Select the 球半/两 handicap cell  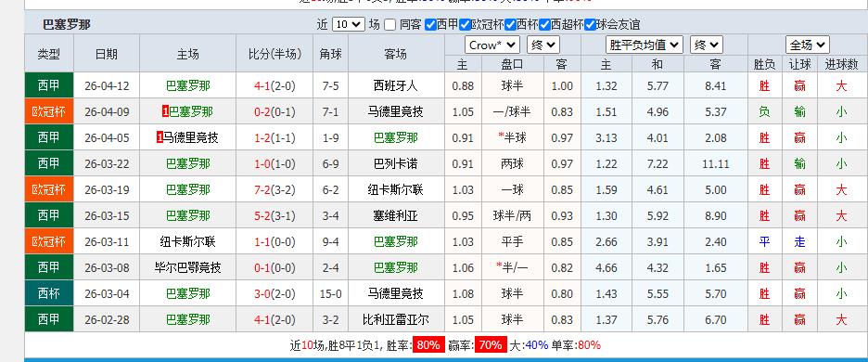point(512,215)
